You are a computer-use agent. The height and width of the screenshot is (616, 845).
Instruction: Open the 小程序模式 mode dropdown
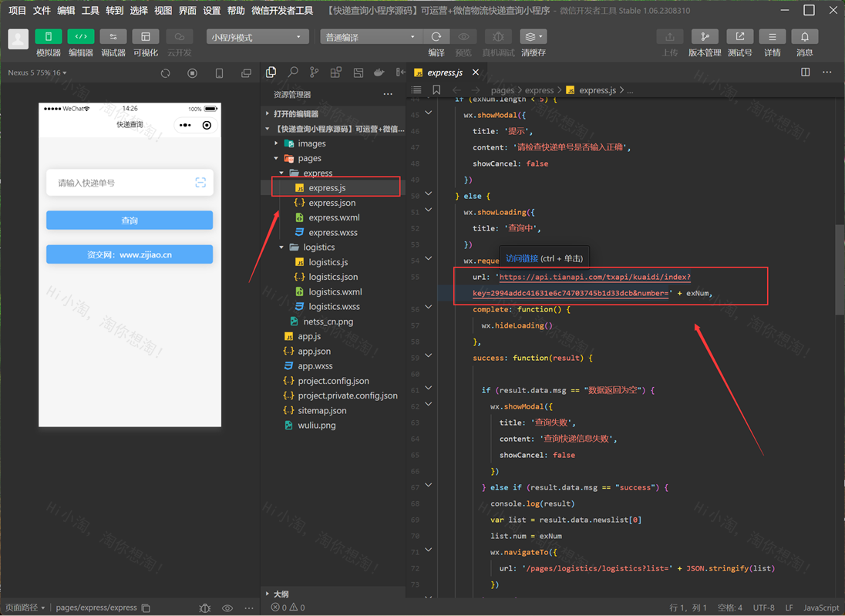(x=258, y=37)
